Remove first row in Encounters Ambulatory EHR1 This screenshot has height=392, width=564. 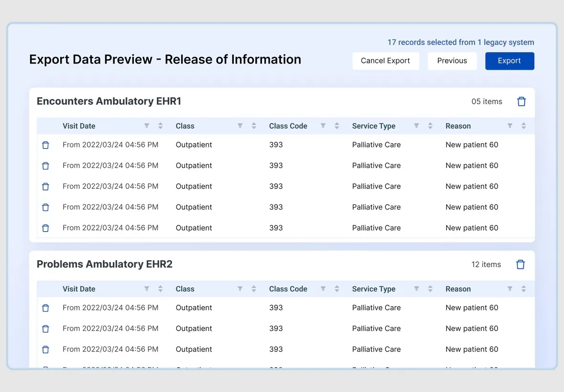[x=45, y=145]
